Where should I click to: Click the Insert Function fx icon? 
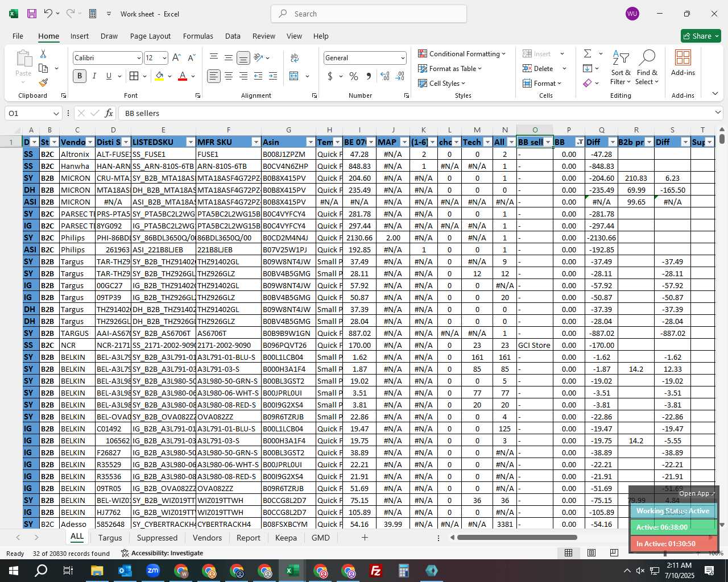109,113
